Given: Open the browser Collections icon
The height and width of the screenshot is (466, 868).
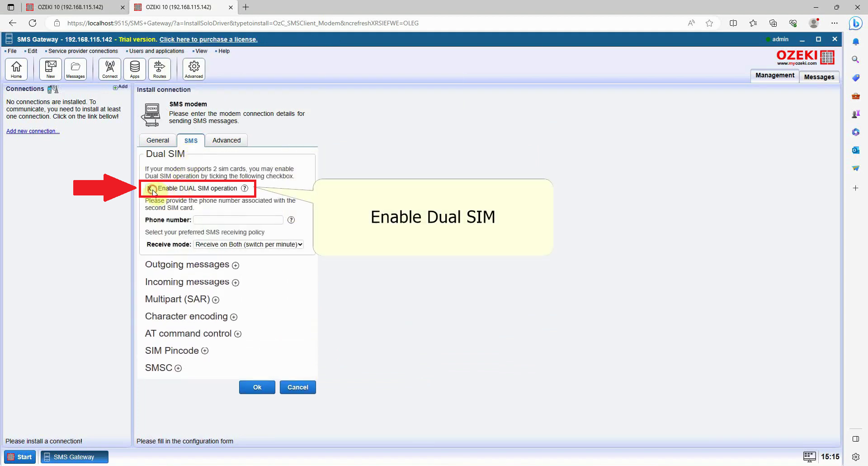Looking at the screenshot, I should tap(773, 23).
